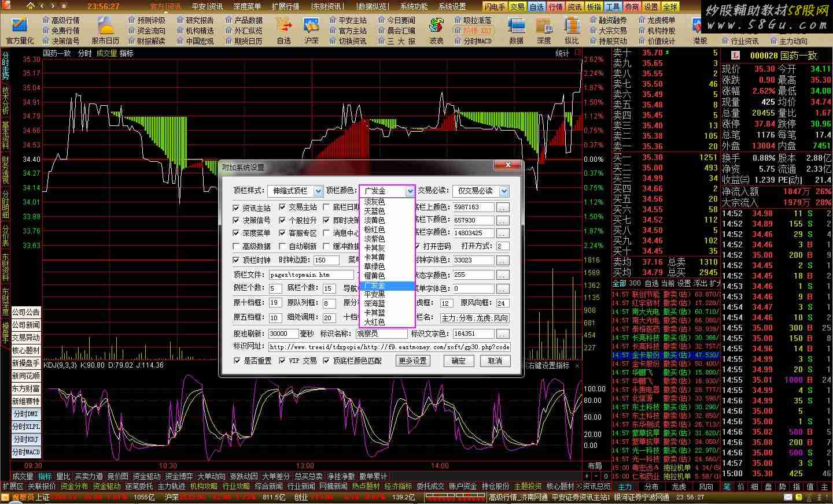This screenshot has height=504, width=833.
Task: Open 产品数据 toolbar shortcut
Action: pyautogui.click(x=244, y=20)
